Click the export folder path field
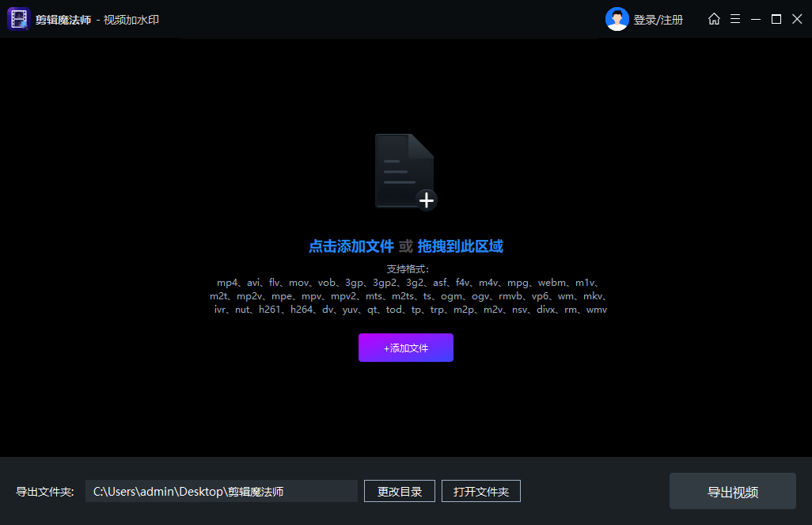 (x=221, y=492)
